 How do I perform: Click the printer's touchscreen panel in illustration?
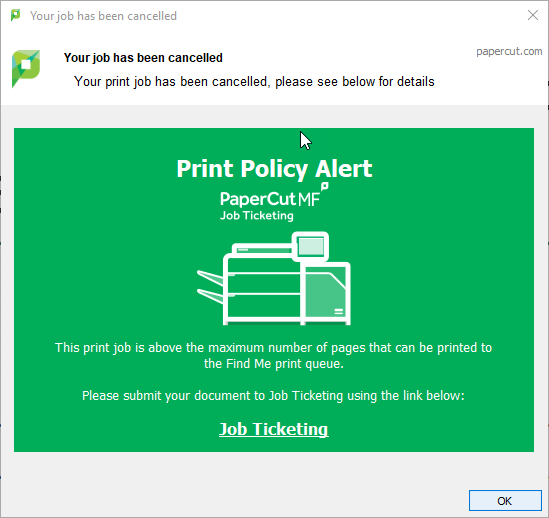pyautogui.click(x=311, y=246)
